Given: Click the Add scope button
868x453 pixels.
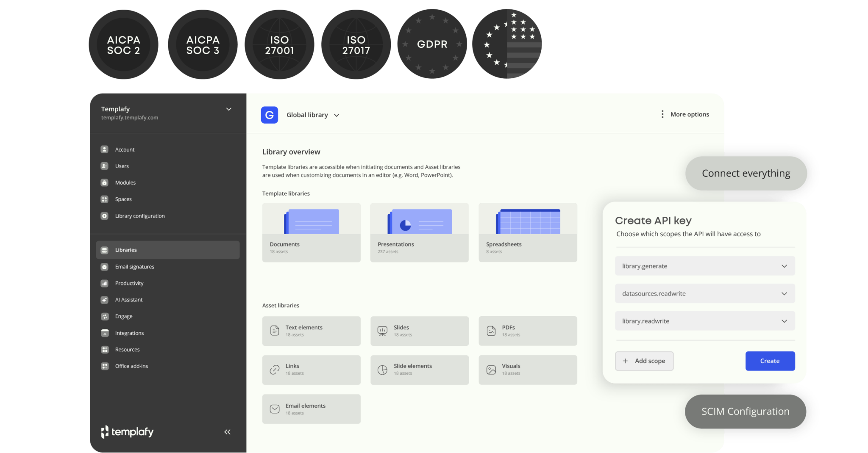Looking at the screenshot, I should click(x=644, y=361).
